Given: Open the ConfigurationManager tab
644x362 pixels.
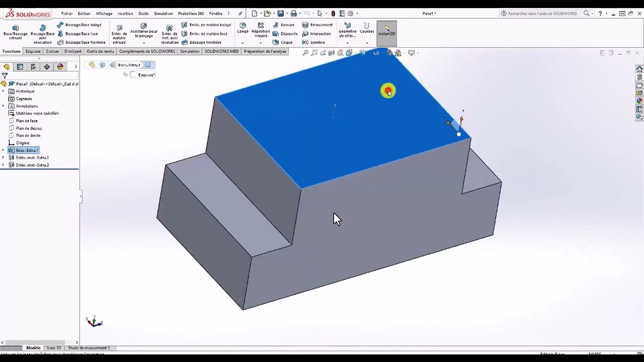Looking at the screenshot, I should (33, 67).
